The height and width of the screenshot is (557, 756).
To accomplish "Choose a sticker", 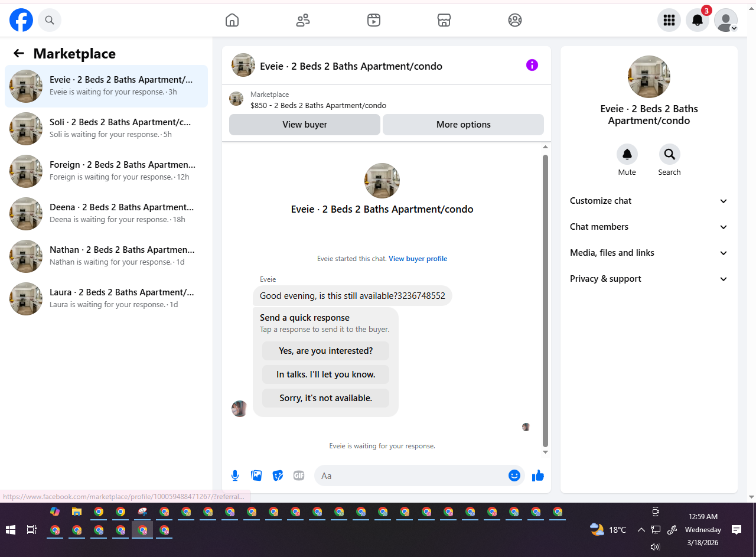I will point(278,475).
